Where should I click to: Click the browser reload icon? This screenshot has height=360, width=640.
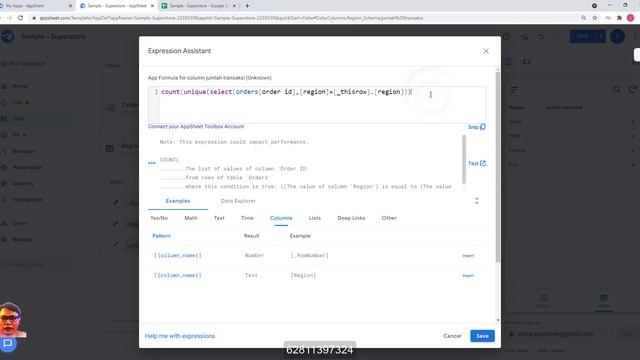(x=20, y=18)
